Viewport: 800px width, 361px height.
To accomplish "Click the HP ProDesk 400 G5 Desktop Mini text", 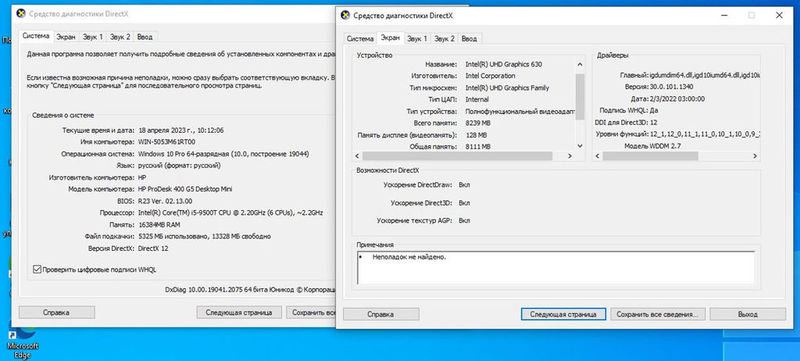I will tap(185, 189).
